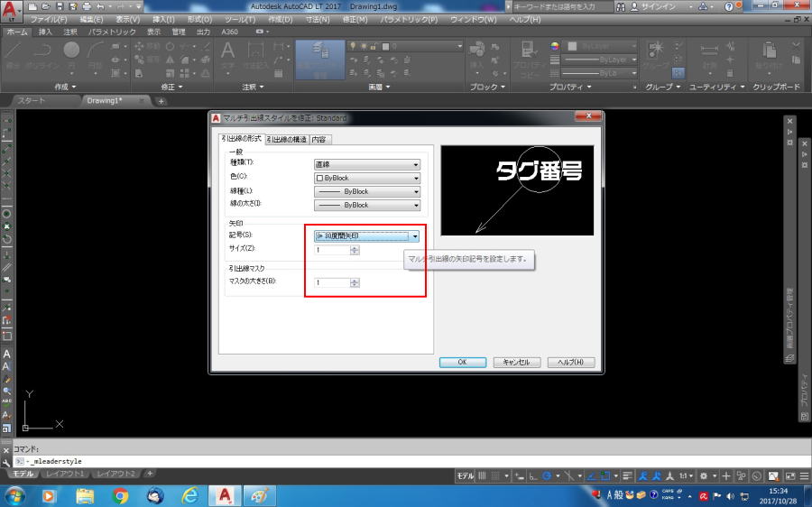812x507 pixels.
Task: Open the 寸法(N) menu
Action: coord(318,19)
